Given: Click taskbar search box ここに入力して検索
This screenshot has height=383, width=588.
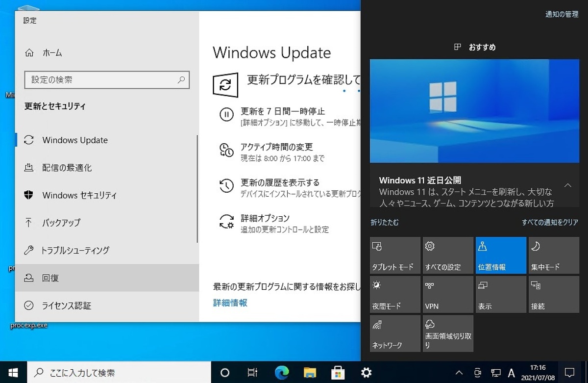Looking at the screenshot, I should click(x=119, y=373).
